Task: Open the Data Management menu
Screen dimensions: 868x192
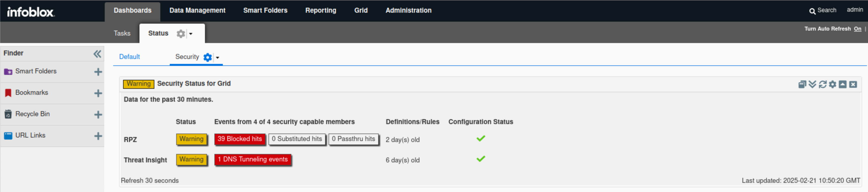Action: [197, 10]
